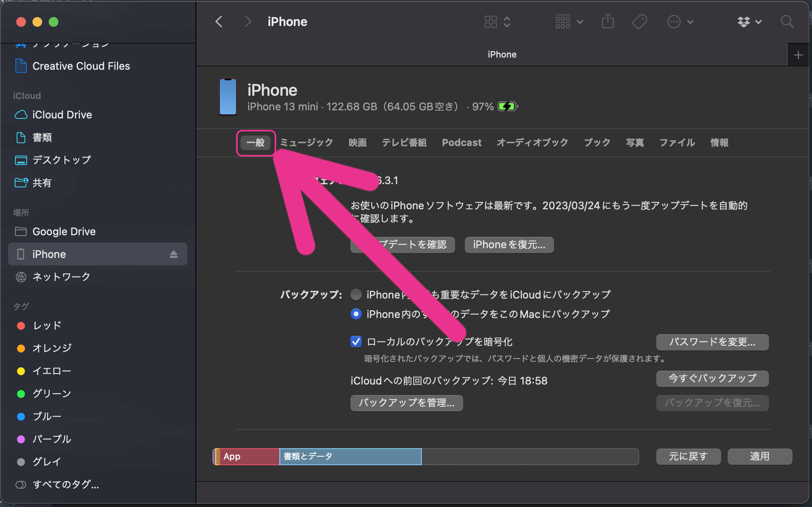
Task: Enable ローカルのバックアップを暗号化 checkbox
Action: click(x=356, y=342)
